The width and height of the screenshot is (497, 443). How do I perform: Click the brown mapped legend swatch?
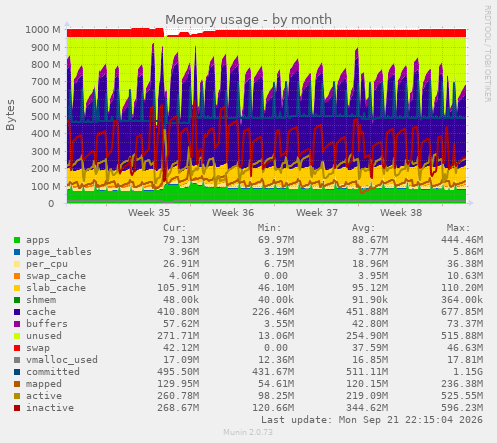pyautogui.click(x=17, y=384)
